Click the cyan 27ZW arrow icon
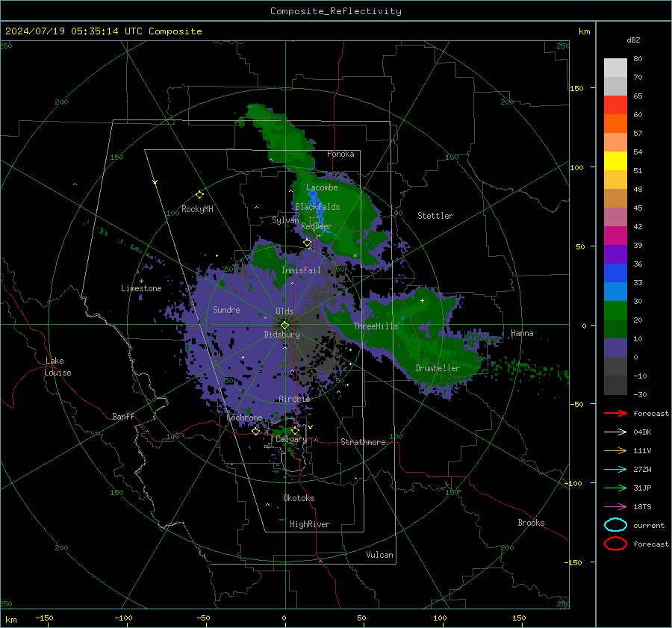The height and width of the screenshot is (628, 672). pyautogui.click(x=615, y=470)
